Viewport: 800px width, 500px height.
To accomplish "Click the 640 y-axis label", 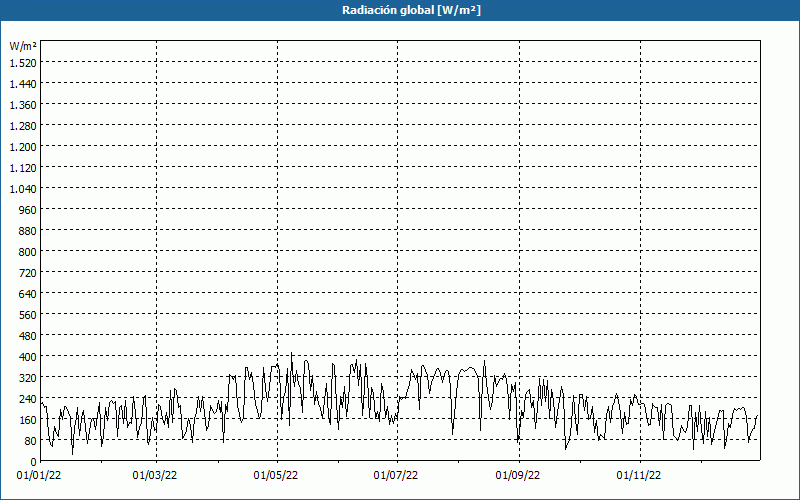I will (x=28, y=294).
